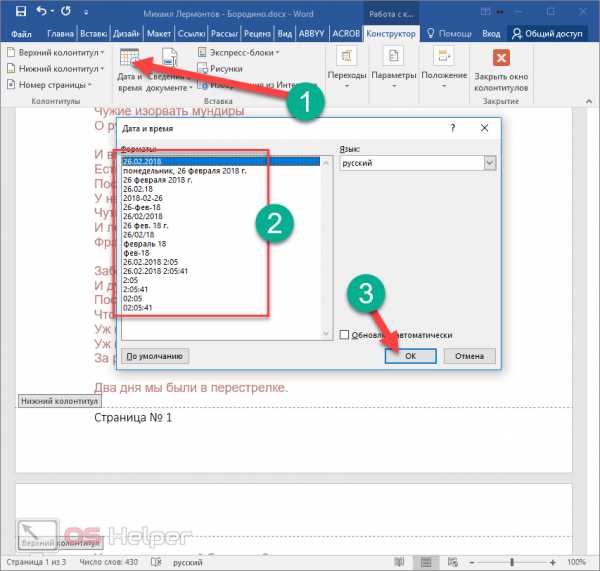Switch to the Рецензирование tab
This screenshot has width=600, height=571.
(x=257, y=34)
